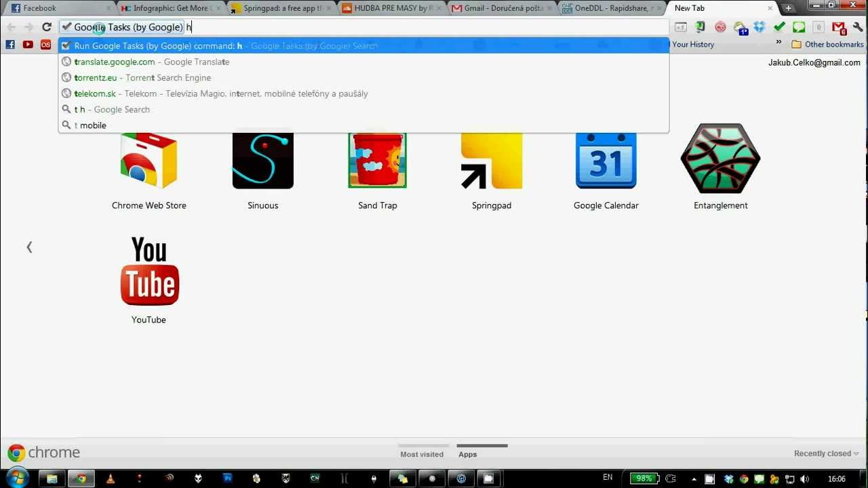Open the Windows Start button
The image size is (868, 488).
[x=17, y=478]
